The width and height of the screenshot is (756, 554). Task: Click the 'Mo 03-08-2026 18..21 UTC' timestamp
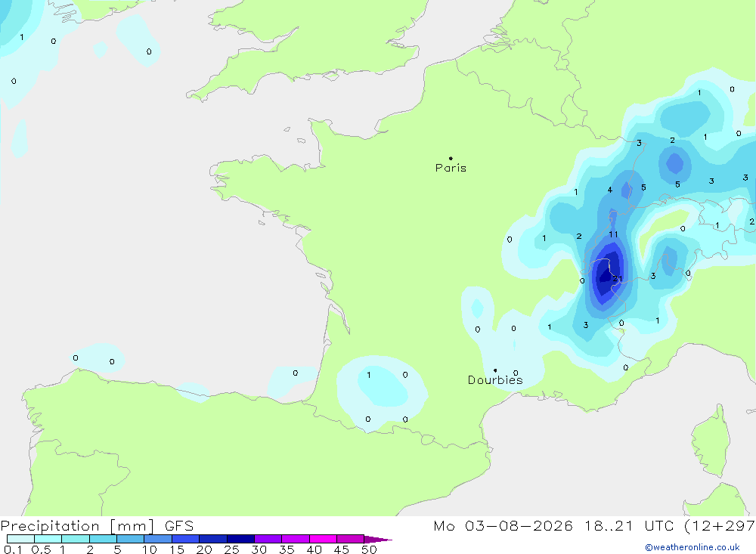pyautogui.click(x=553, y=525)
